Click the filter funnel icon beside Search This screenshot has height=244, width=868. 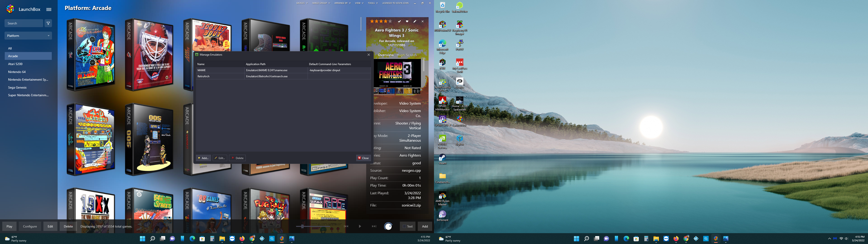[48, 23]
